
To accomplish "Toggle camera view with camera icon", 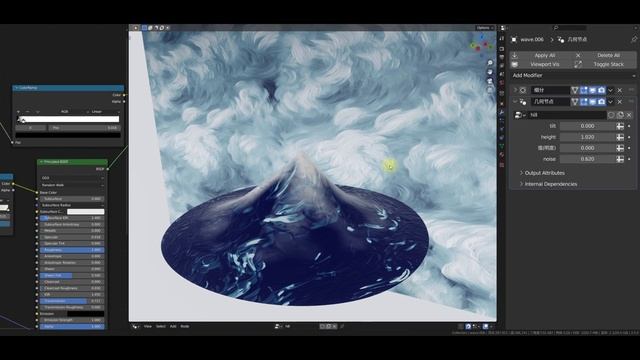I will click(x=490, y=81).
